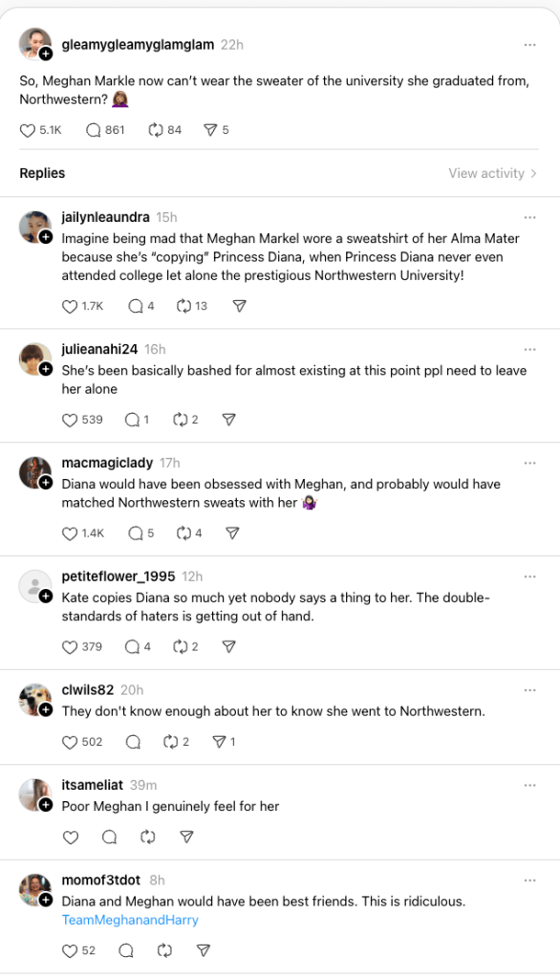Repost momof3tdot's comment
Image resolution: width=560 pixels, height=979 pixels.
pyautogui.click(x=164, y=950)
